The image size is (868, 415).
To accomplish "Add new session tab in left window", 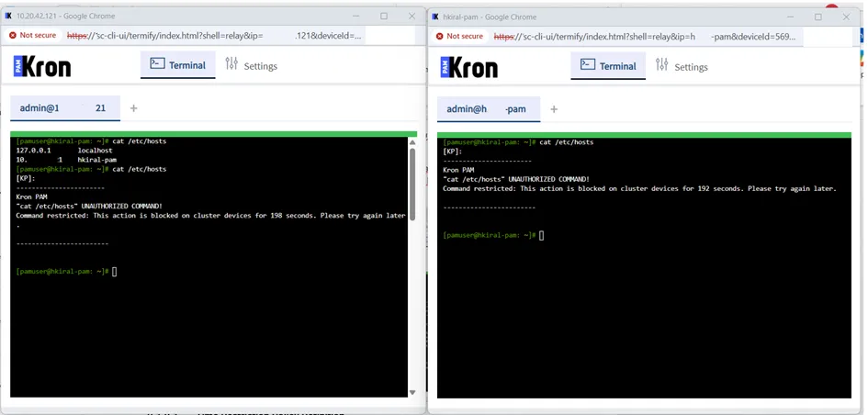I will click(x=133, y=108).
